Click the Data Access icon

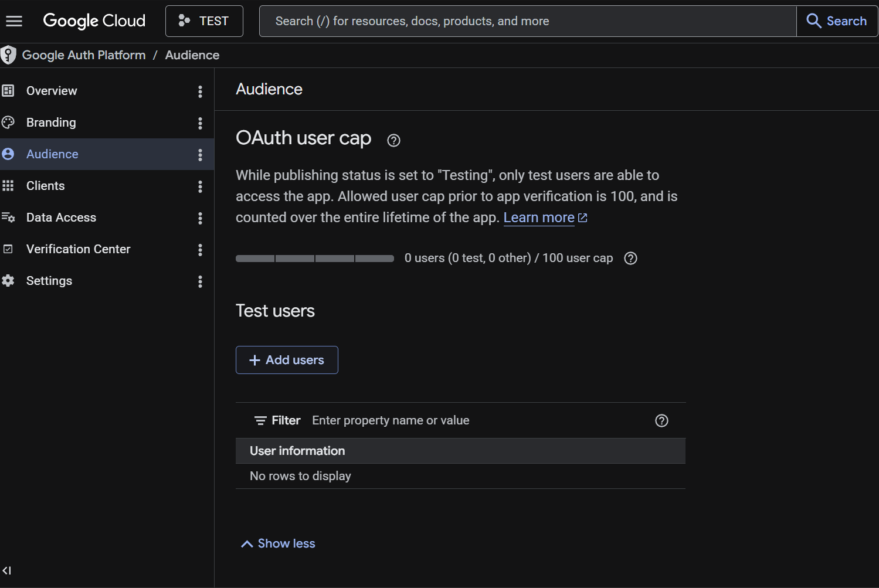8,217
